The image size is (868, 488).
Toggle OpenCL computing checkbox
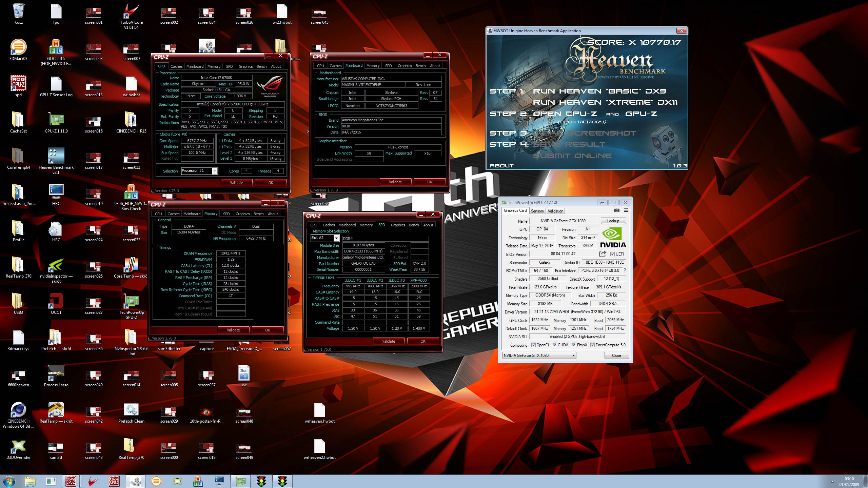[533, 345]
